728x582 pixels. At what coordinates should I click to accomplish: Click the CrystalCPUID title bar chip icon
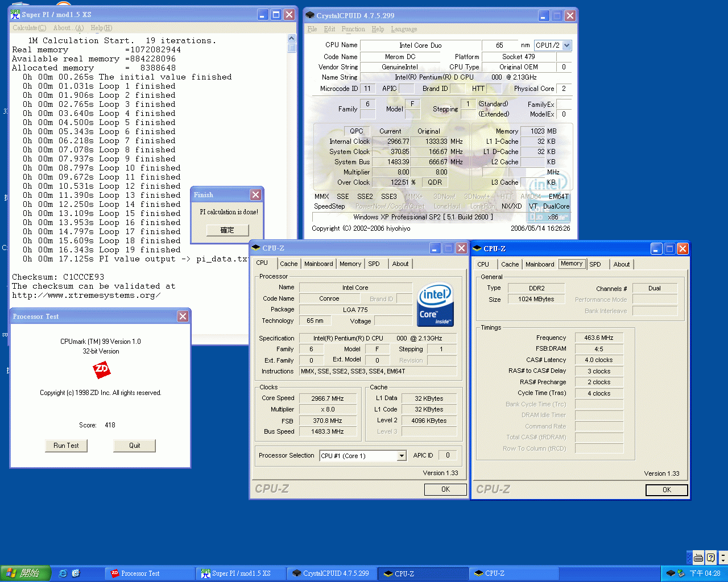[x=310, y=15]
